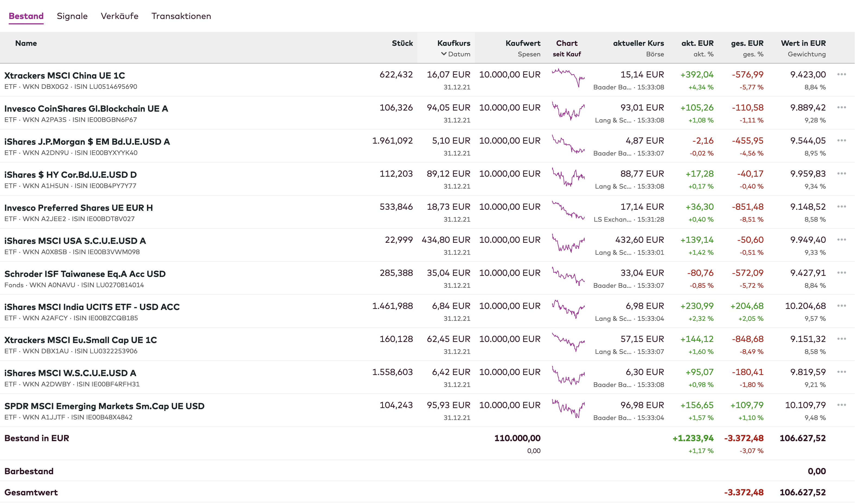858x504 pixels.
Task: Open iShares MSCI USA S.C.U.E.USD A details
Action: coord(75,241)
